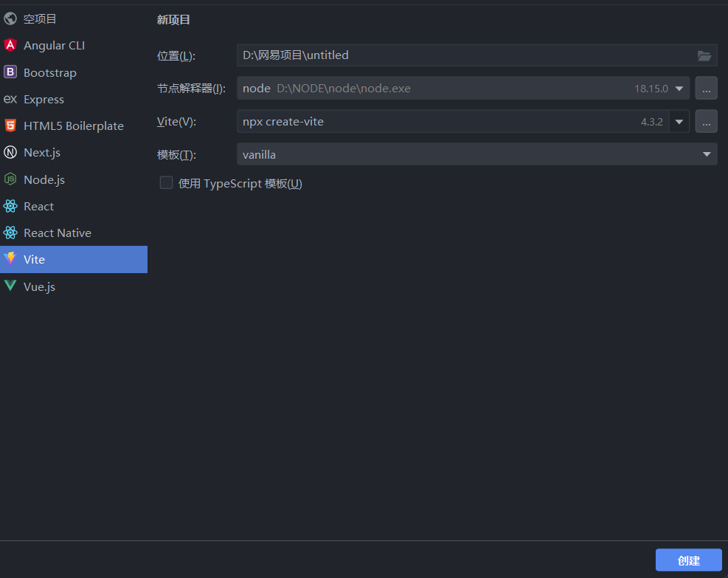Image resolution: width=728 pixels, height=578 pixels.
Task: Click the Vite(V): label
Action: point(176,122)
